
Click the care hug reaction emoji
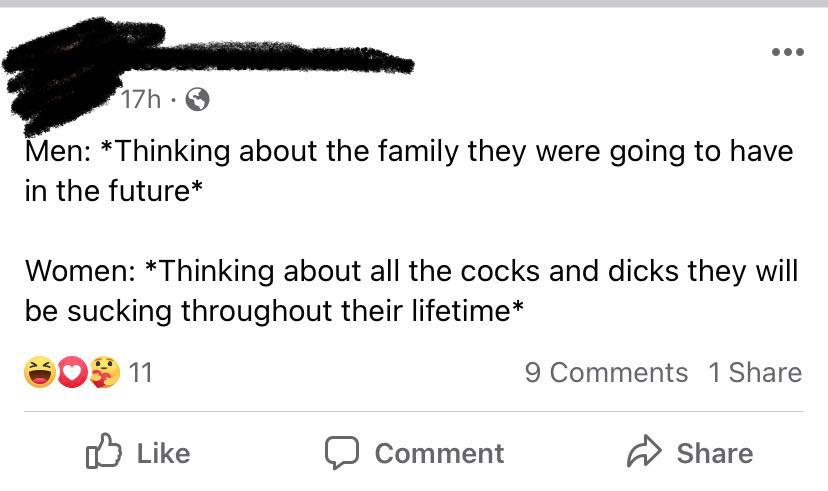coord(104,373)
